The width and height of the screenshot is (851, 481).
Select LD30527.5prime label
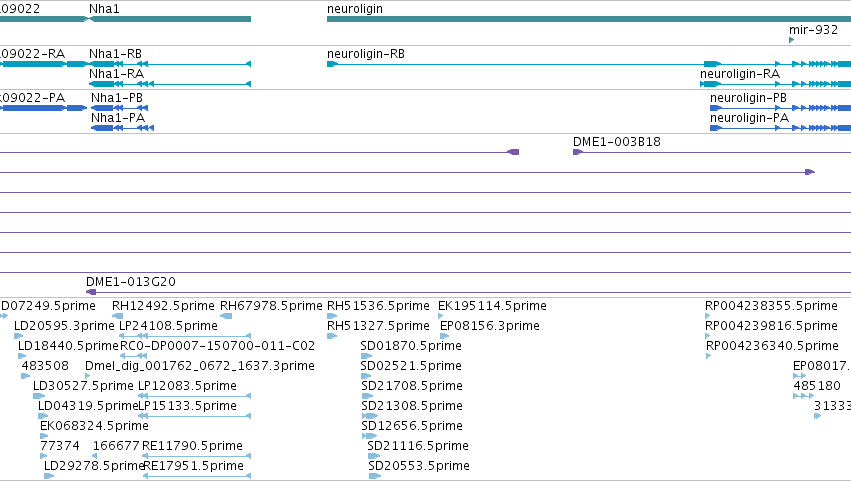coord(83,386)
